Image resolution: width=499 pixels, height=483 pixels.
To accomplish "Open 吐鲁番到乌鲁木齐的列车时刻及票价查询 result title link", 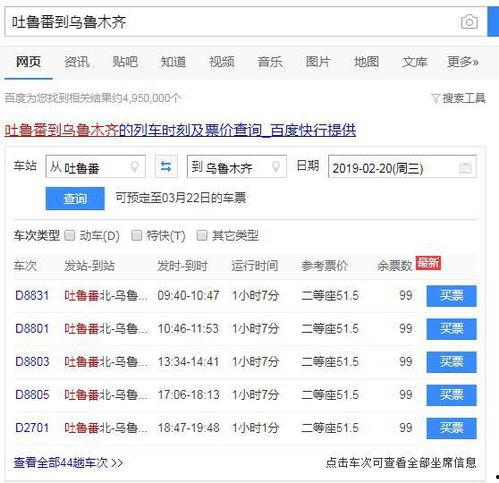I will 180,130.
